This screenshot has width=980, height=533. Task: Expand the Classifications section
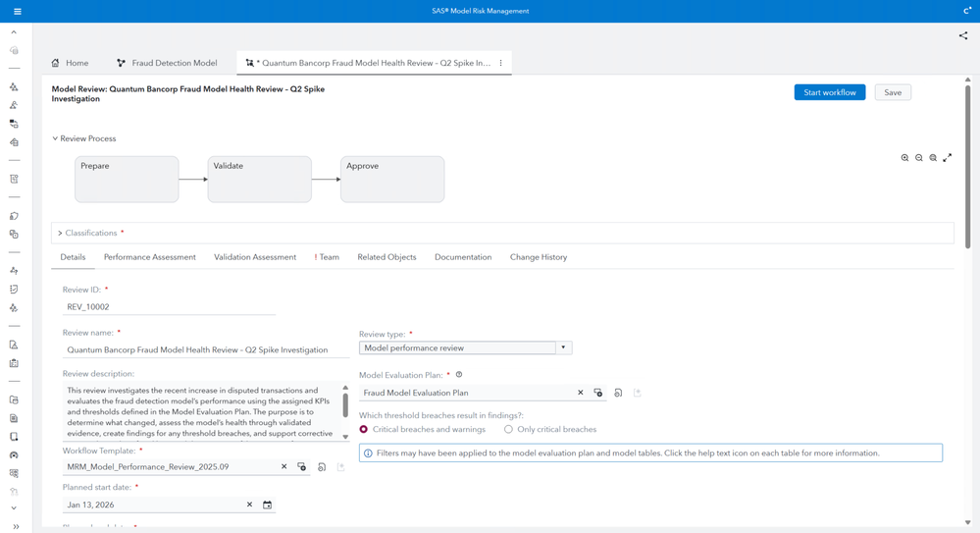60,233
